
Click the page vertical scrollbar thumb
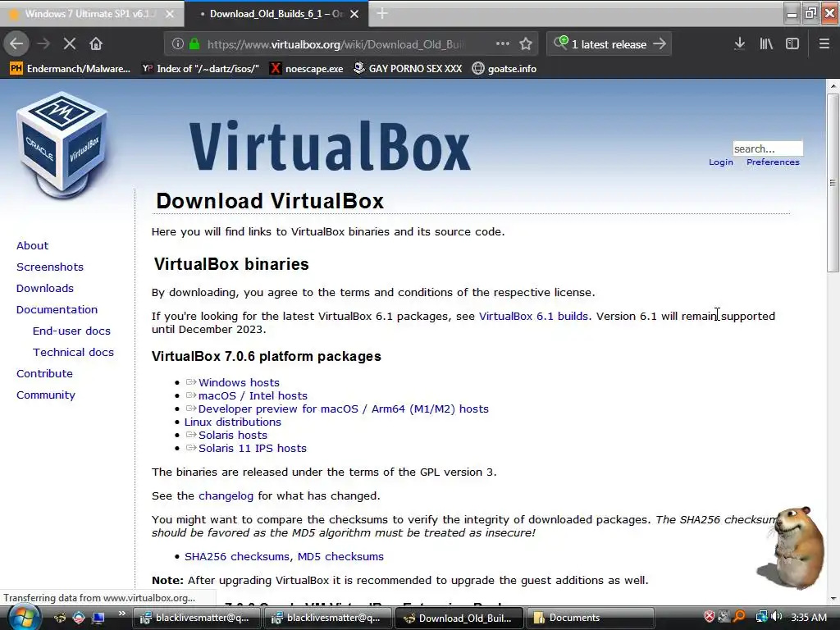pos(833,183)
